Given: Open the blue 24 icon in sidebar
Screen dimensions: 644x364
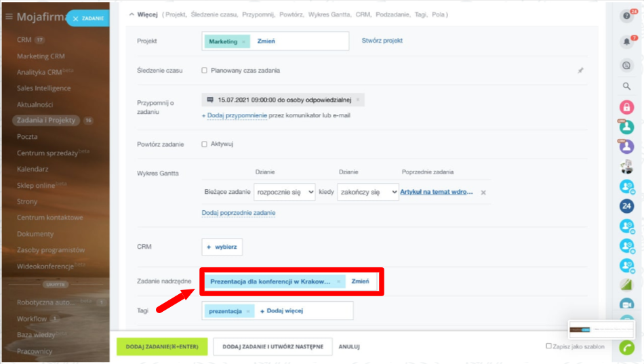Looking at the screenshot, I should click(626, 206).
